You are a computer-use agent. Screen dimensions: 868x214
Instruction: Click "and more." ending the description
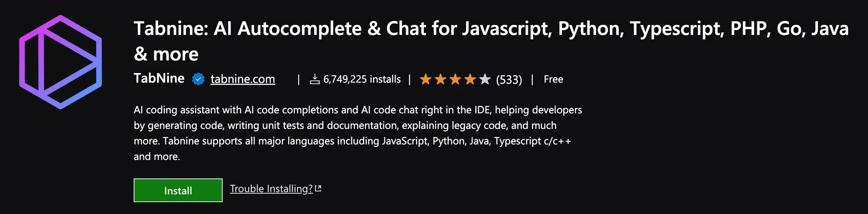point(157,156)
